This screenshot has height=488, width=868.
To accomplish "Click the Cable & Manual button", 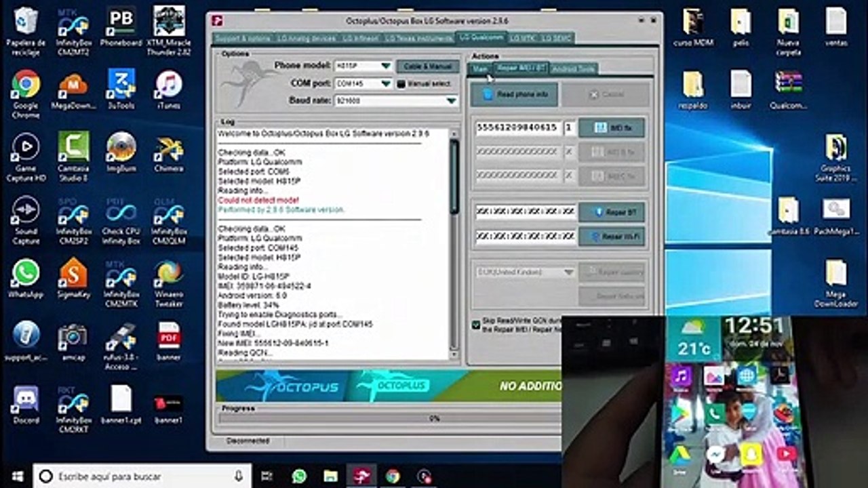I will [427, 66].
